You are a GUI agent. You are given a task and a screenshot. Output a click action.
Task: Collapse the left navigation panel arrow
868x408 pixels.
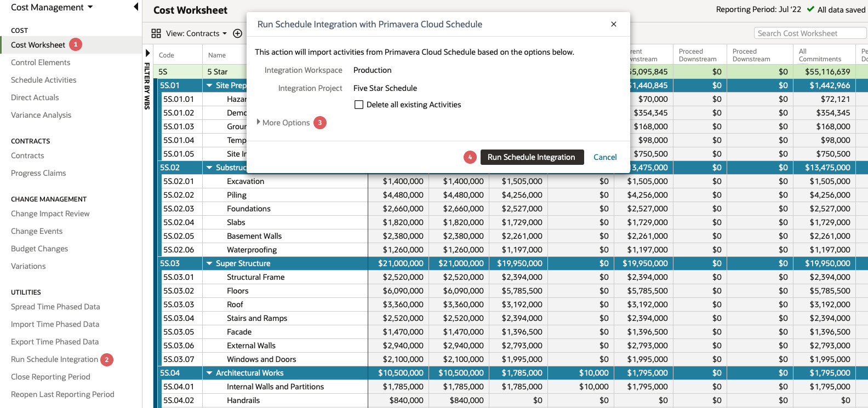coord(136,7)
